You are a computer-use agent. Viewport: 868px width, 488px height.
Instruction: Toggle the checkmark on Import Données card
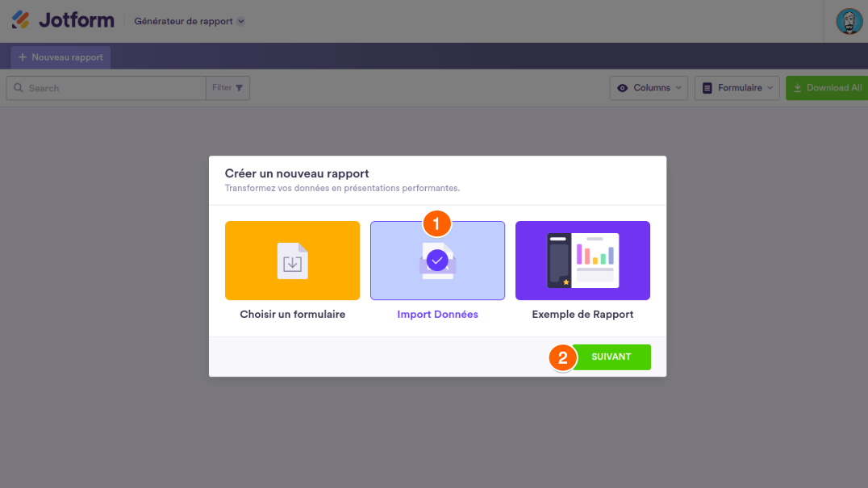point(437,261)
